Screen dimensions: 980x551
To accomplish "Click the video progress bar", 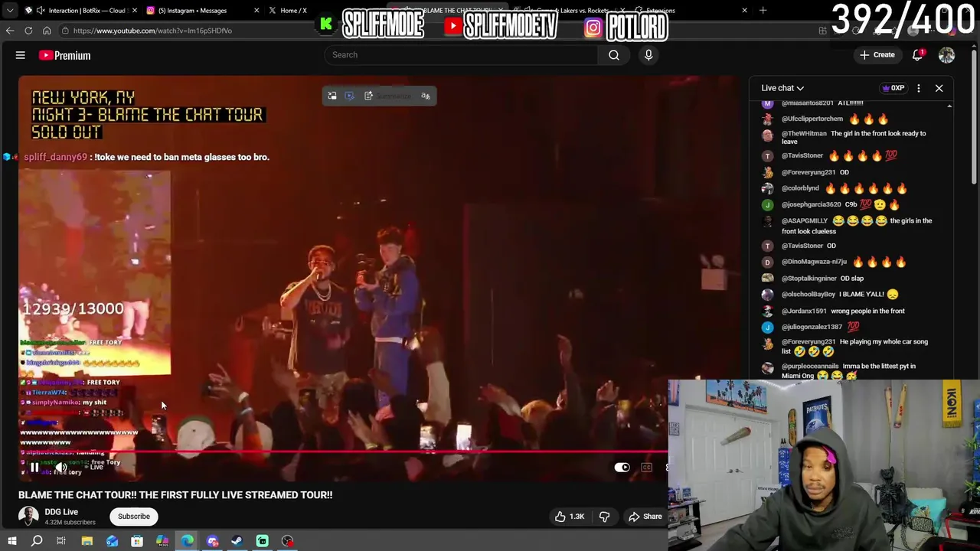I will tap(343, 452).
